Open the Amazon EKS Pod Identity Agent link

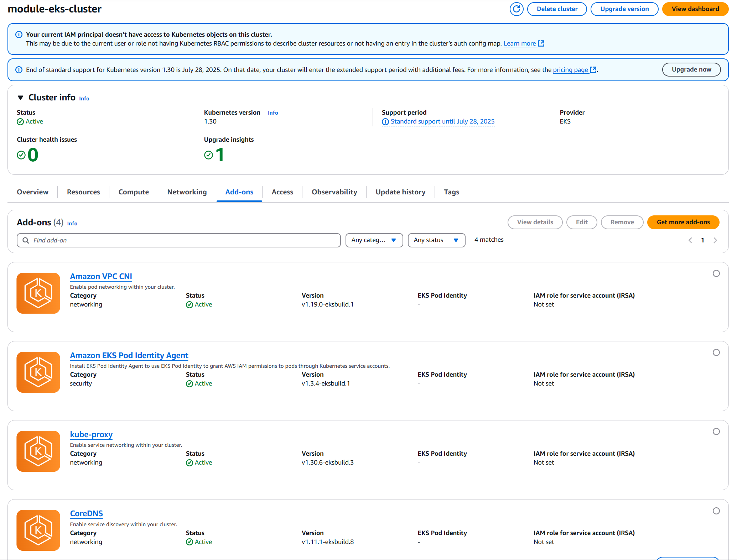[129, 356]
